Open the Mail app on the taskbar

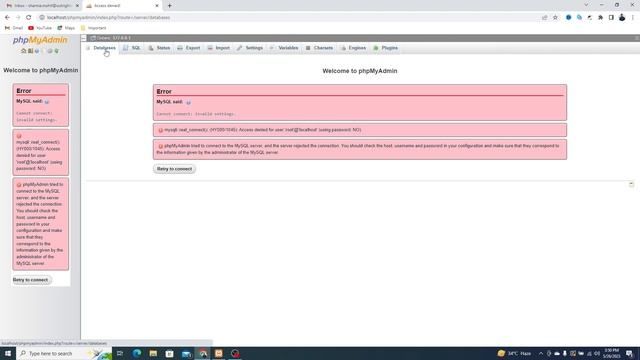tap(186, 353)
